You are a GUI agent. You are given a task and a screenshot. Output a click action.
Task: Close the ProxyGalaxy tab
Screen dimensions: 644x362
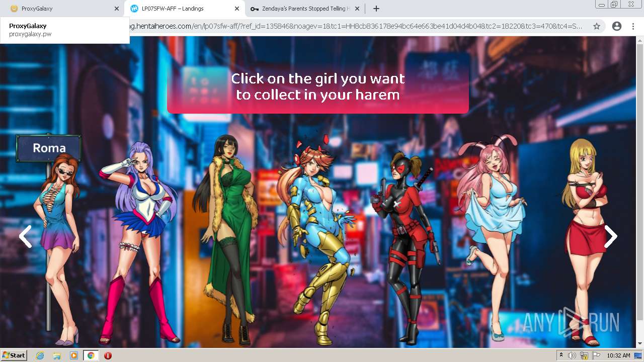click(x=116, y=9)
